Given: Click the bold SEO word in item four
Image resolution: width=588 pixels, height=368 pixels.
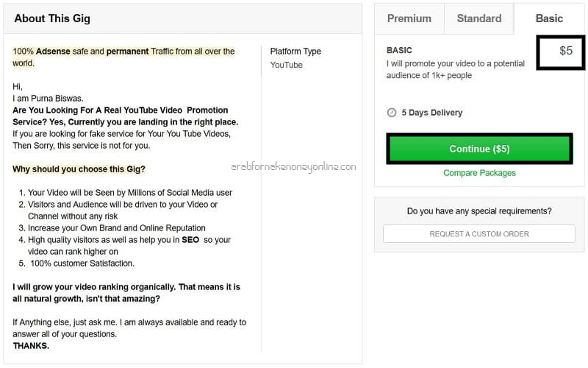Looking at the screenshot, I should click(x=190, y=240).
